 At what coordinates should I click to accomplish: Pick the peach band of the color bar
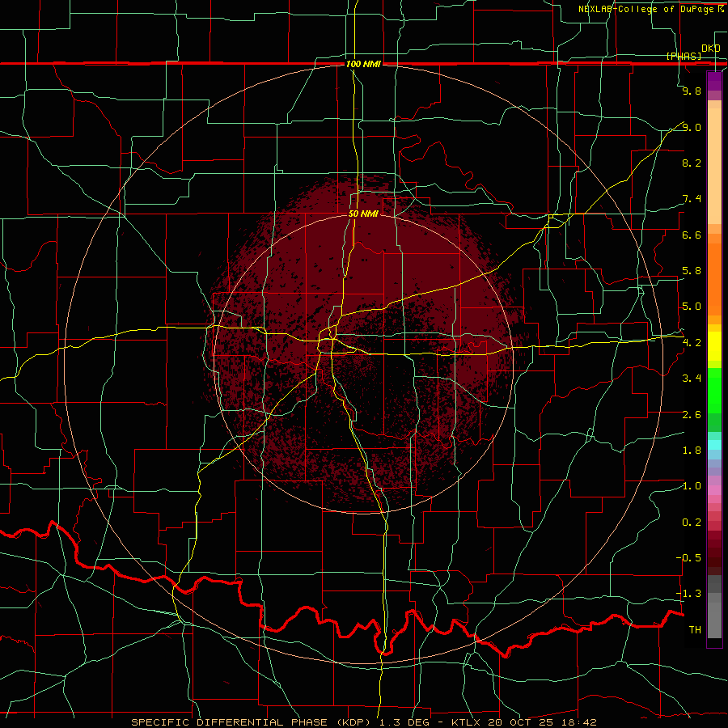[x=714, y=165]
